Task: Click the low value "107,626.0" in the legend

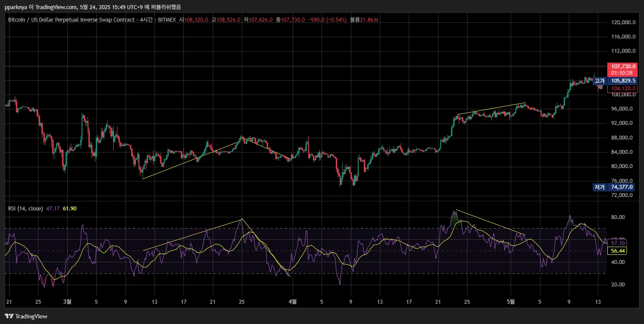Action: [x=260, y=20]
